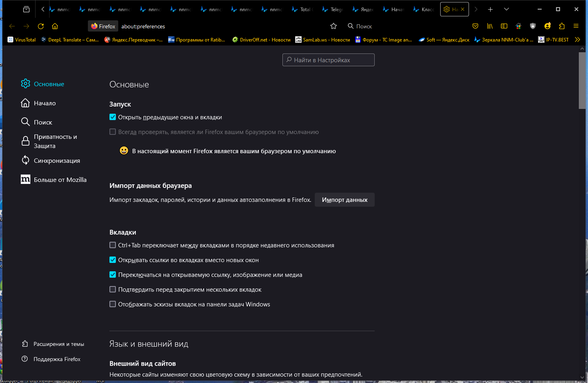588x383 pixels.
Task: Enable Отображать эскизы вкладок на панели задач
Action: [x=113, y=304]
